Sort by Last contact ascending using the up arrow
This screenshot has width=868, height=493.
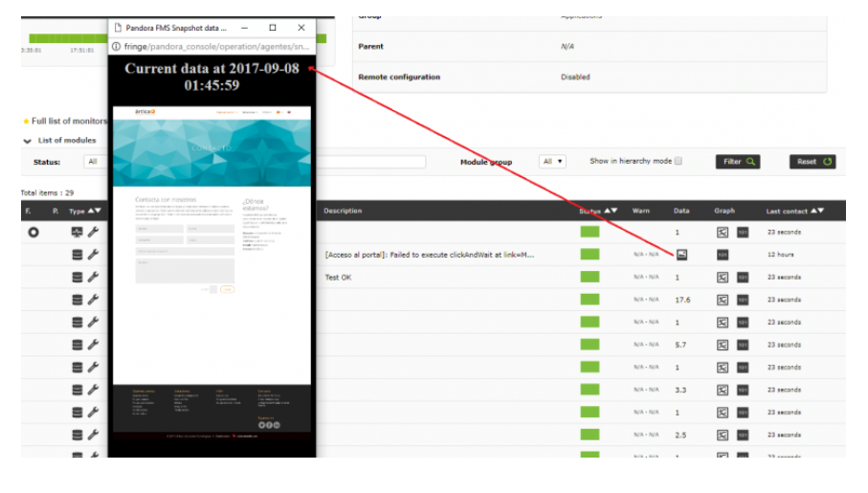click(x=813, y=211)
